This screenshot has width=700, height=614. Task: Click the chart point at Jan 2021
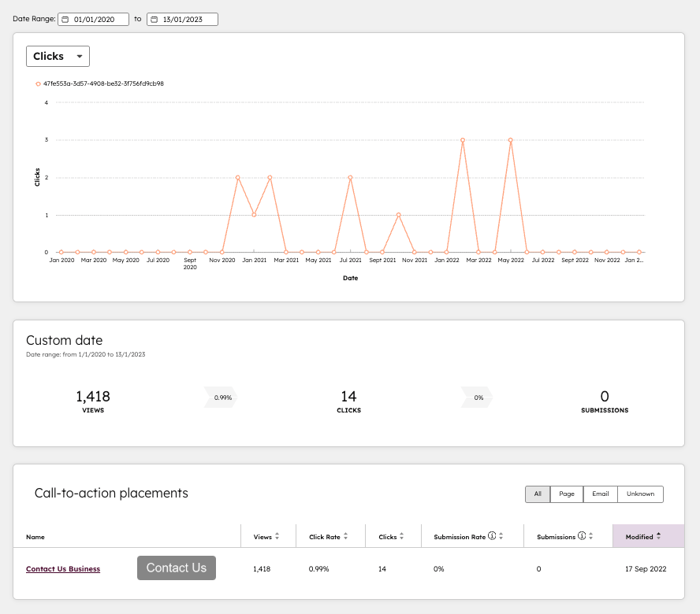click(x=254, y=215)
